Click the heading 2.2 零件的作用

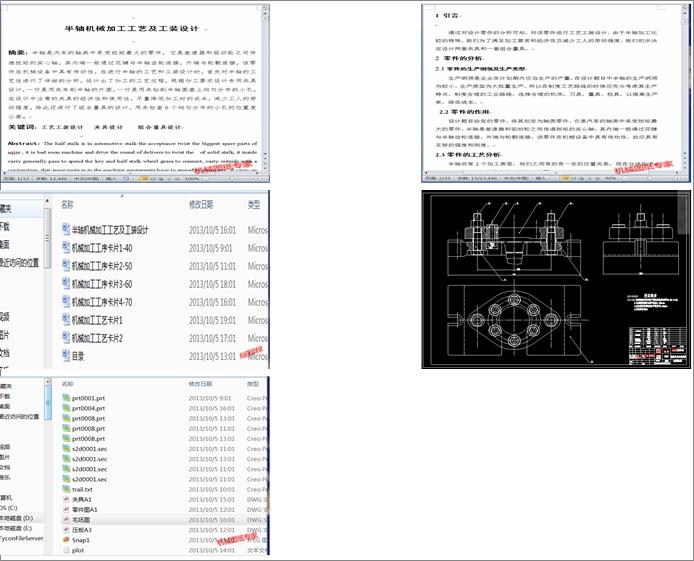pyautogui.click(x=464, y=112)
